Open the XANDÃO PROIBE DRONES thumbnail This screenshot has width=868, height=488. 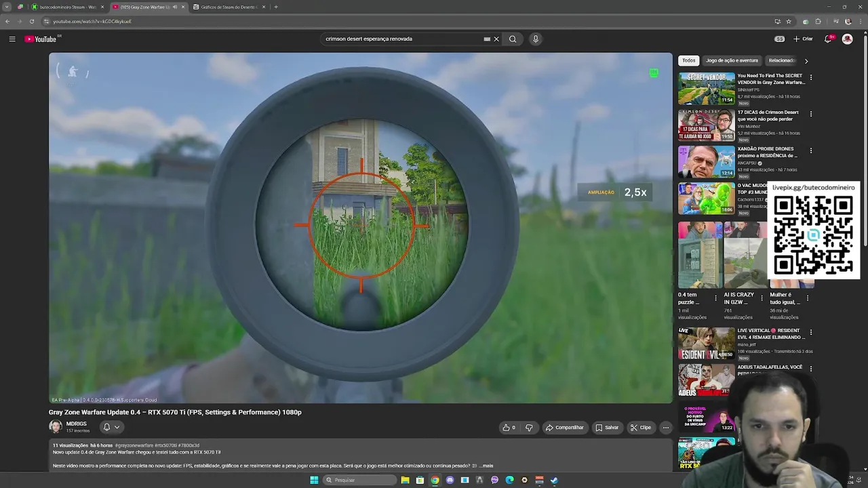click(707, 161)
